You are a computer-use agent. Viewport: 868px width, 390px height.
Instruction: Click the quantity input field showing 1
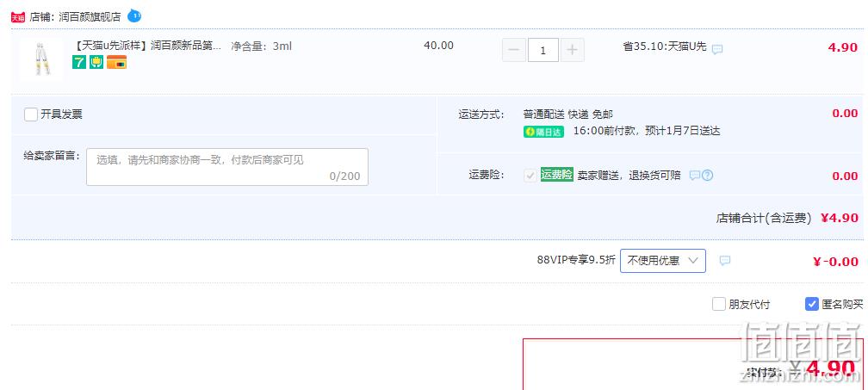(543, 50)
